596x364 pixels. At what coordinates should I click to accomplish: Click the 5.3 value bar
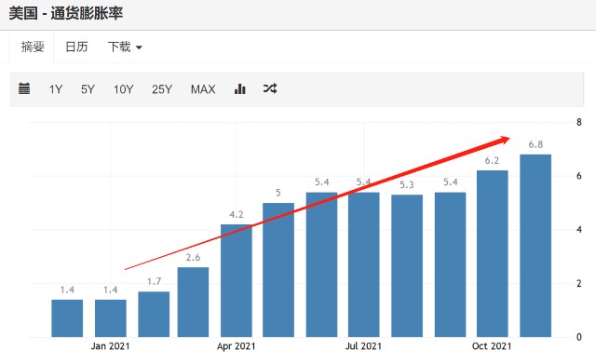tap(407, 266)
